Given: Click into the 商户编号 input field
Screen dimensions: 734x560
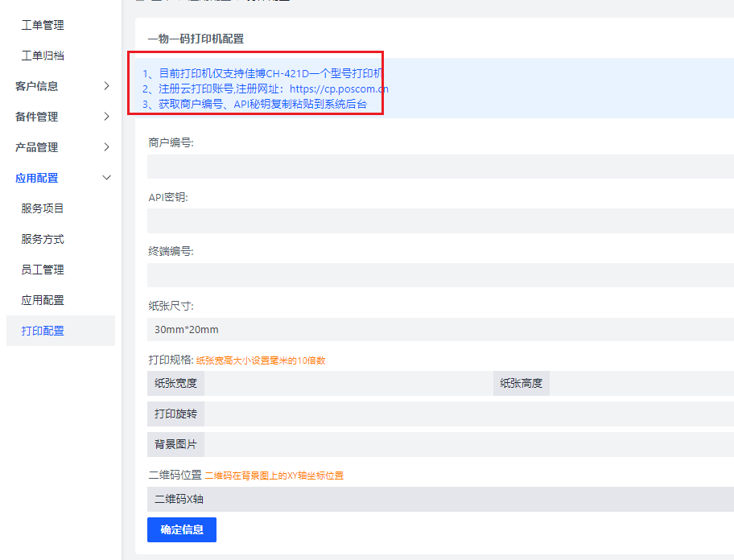Looking at the screenshot, I should [x=362, y=167].
